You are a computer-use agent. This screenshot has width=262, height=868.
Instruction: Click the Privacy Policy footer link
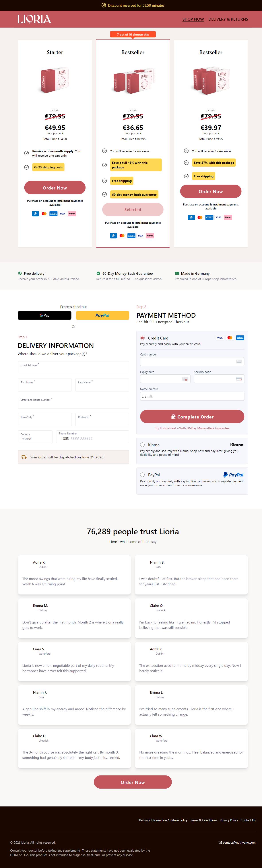point(229,820)
